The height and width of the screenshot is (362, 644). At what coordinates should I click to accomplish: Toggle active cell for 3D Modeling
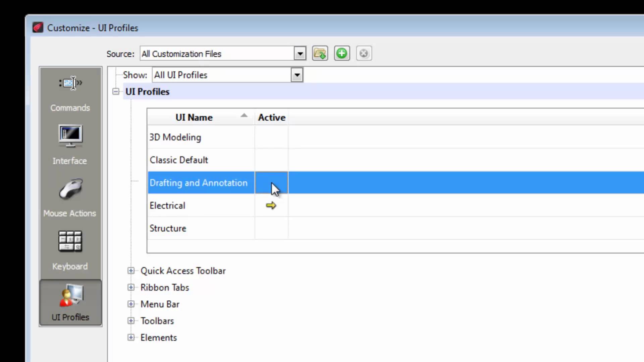click(x=271, y=137)
